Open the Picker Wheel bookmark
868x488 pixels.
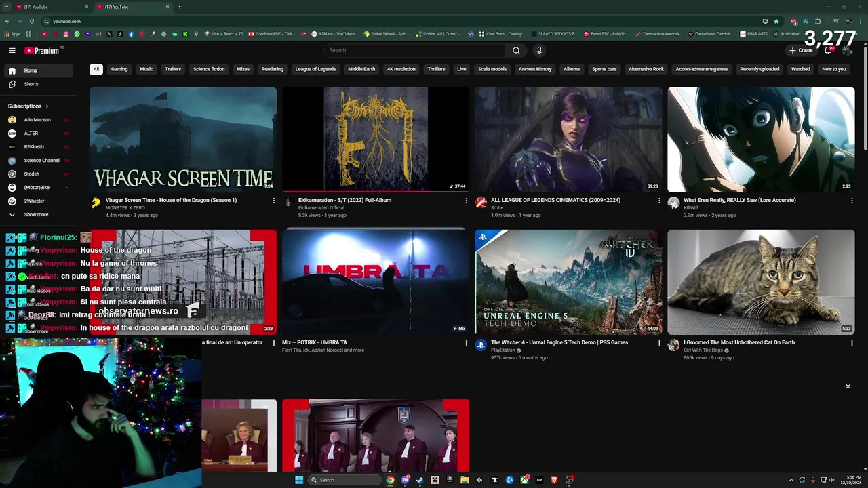[x=387, y=33]
